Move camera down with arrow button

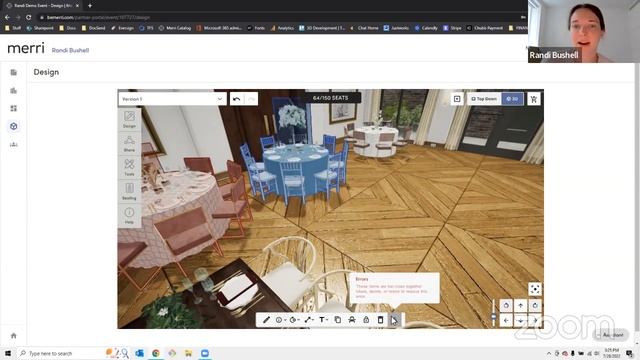520,320
